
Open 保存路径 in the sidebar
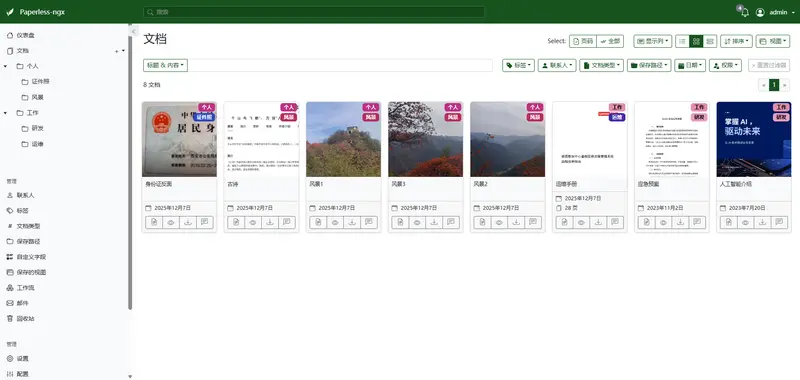[23, 241]
